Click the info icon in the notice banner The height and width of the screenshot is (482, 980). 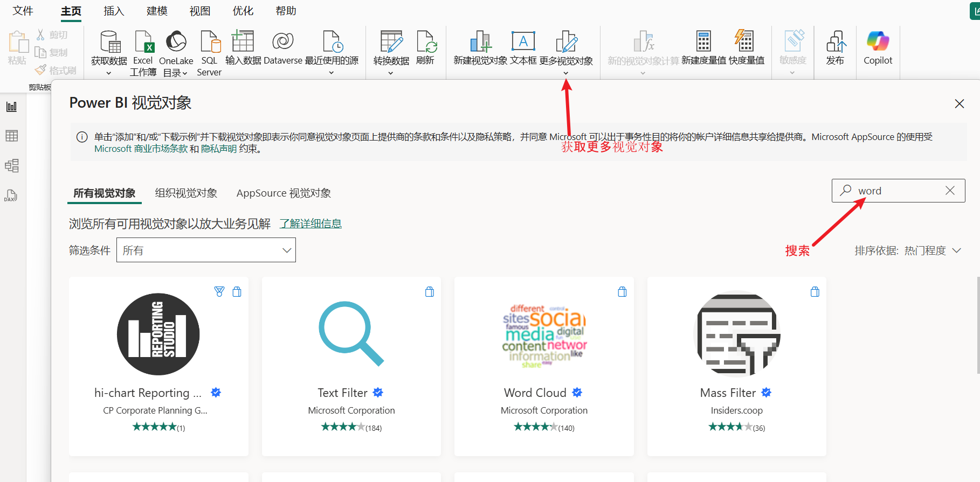(82, 137)
